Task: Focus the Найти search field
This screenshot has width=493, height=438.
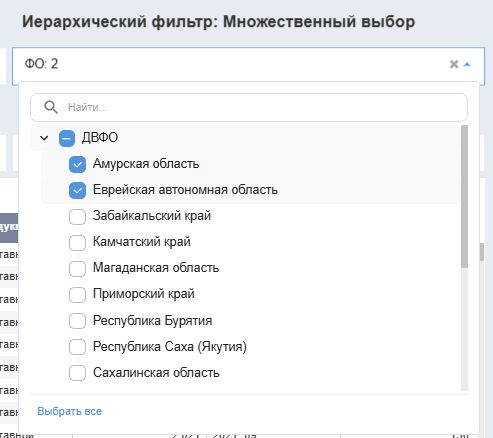Action: tap(249, 107)
